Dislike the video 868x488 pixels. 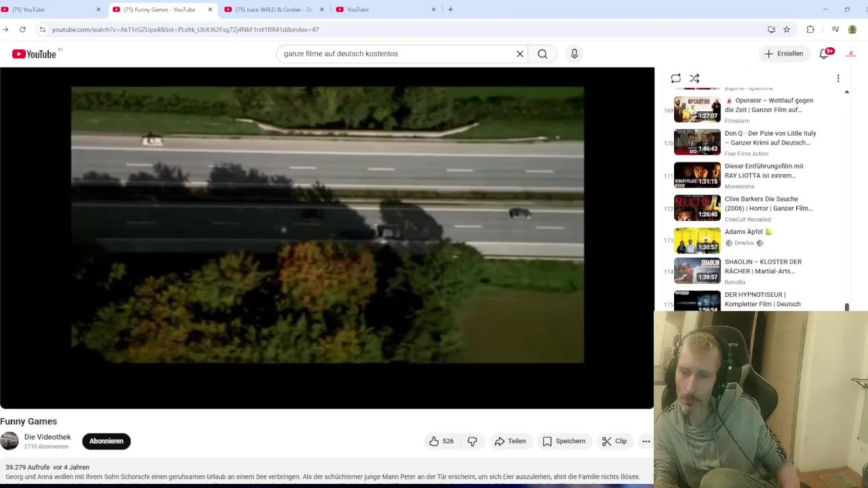473,441
